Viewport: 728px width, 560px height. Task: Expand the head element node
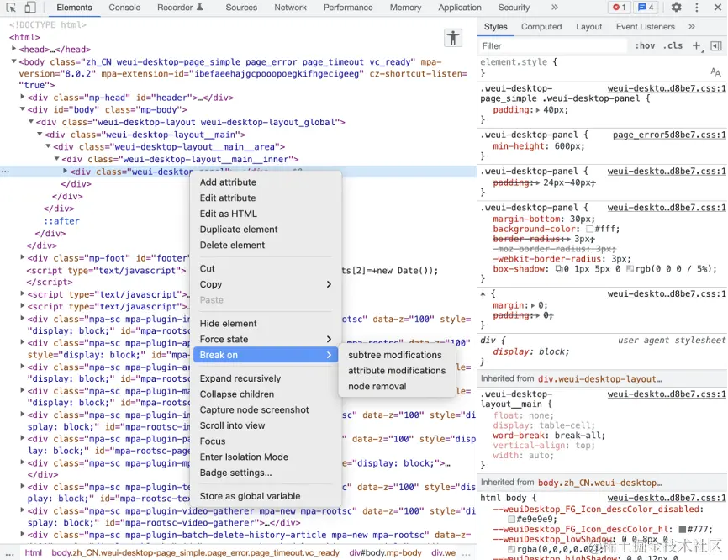point(14,48)
